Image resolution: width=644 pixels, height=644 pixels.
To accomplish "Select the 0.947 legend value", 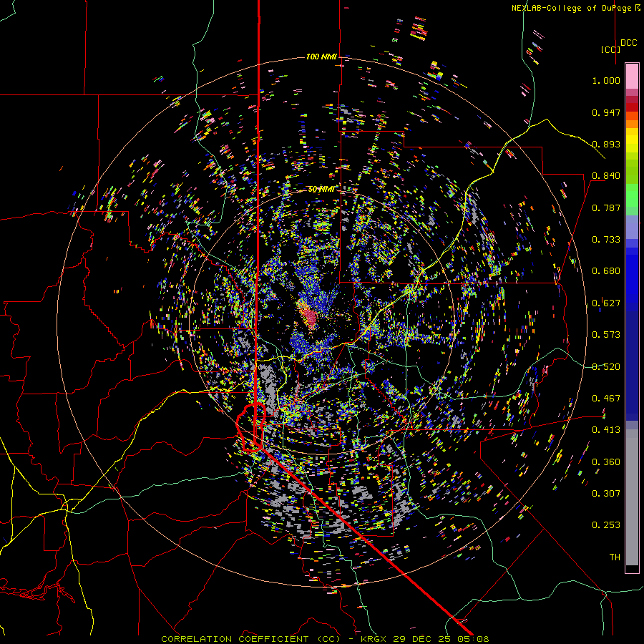I will [x=606, y=112].
